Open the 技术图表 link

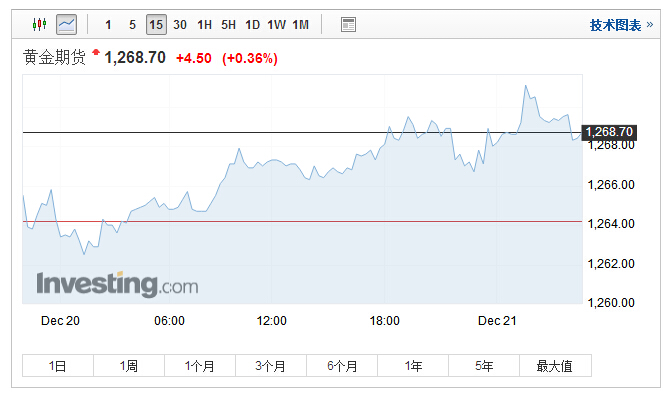(x=615, y=25)
